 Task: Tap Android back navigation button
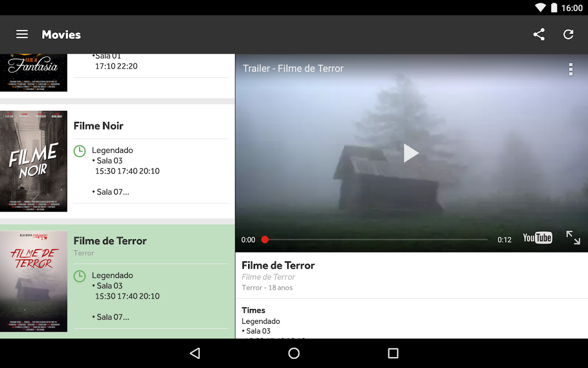coord(195,353)
